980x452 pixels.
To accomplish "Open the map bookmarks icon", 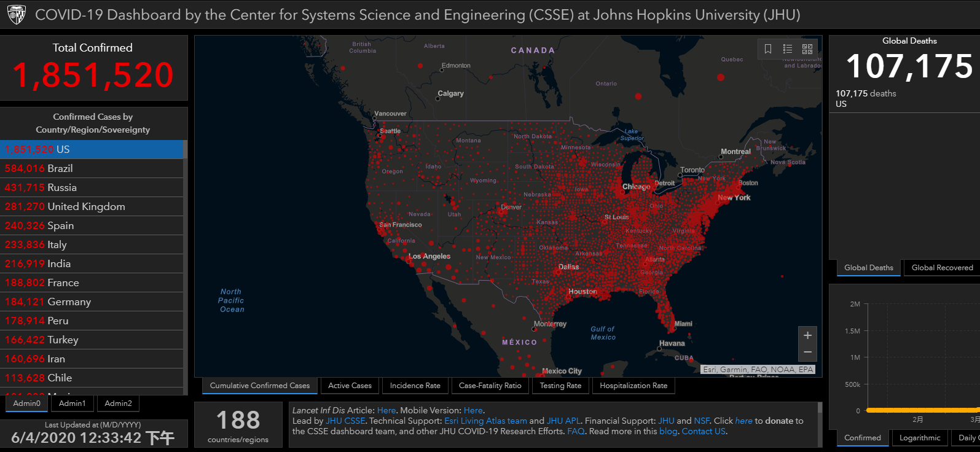I will (768, 49).
